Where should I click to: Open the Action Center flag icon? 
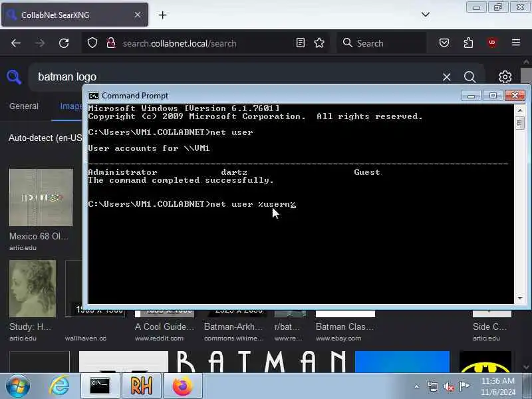[464, 386]
